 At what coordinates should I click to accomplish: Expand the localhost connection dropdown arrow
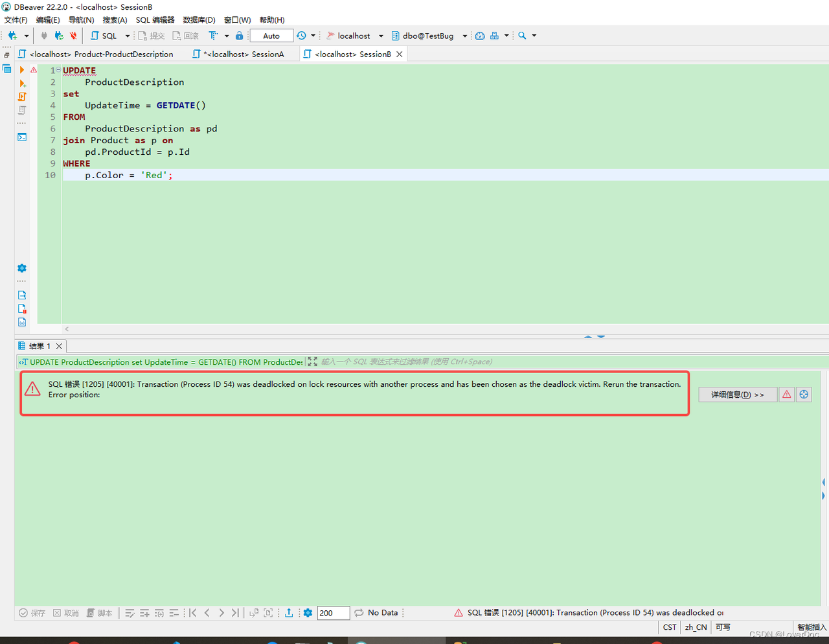[381, 36]
